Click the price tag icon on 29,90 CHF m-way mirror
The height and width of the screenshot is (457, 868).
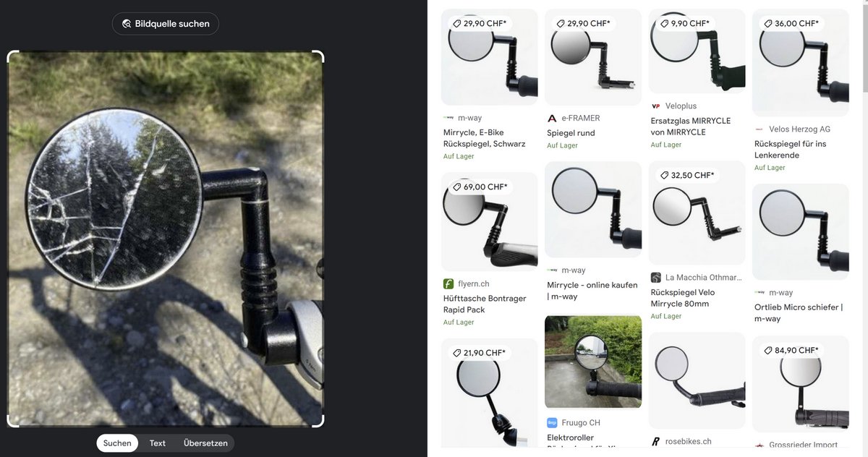coord(457,24)
